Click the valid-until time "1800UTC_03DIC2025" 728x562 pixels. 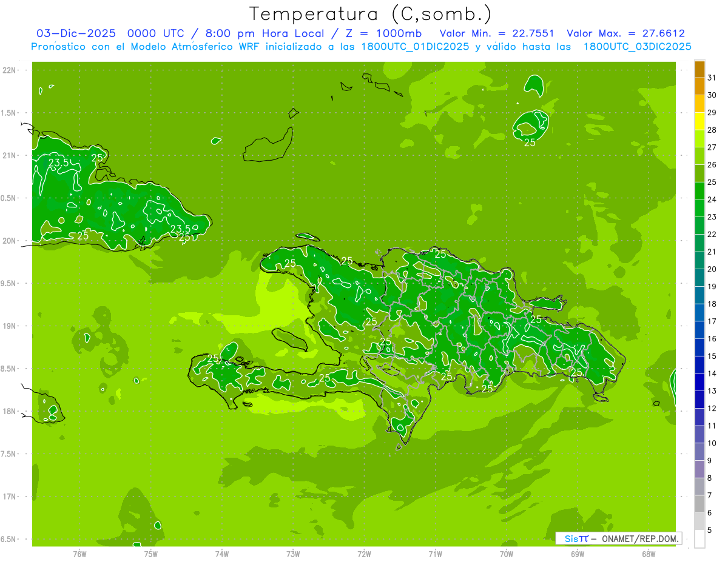click(637, 47)
